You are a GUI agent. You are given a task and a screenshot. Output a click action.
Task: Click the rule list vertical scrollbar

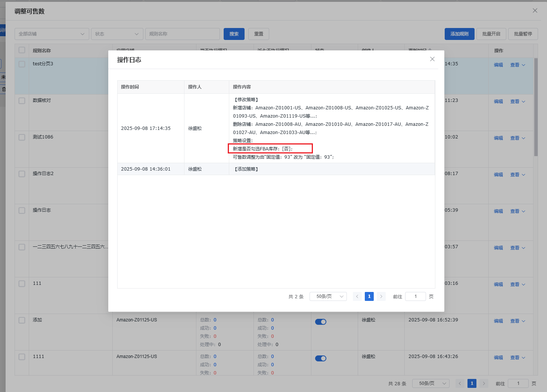point(536,107)
